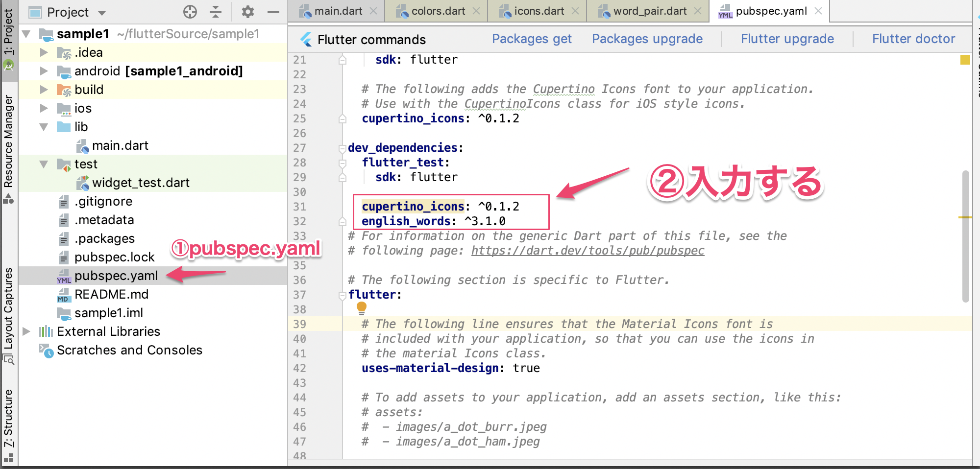Select pubspec.lock in the project tree
The height and width of the screenshot is (469, 980).
114,258
